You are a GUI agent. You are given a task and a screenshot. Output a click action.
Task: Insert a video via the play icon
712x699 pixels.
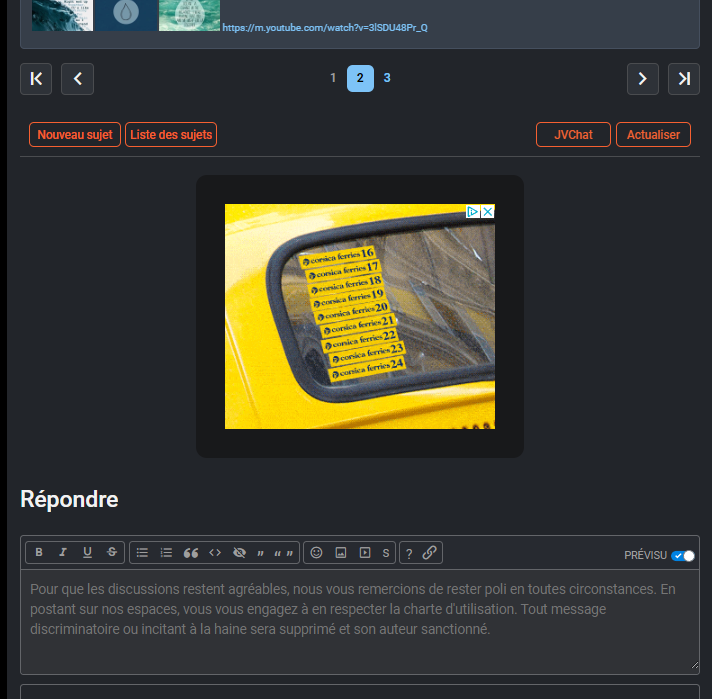coord(365,552)
